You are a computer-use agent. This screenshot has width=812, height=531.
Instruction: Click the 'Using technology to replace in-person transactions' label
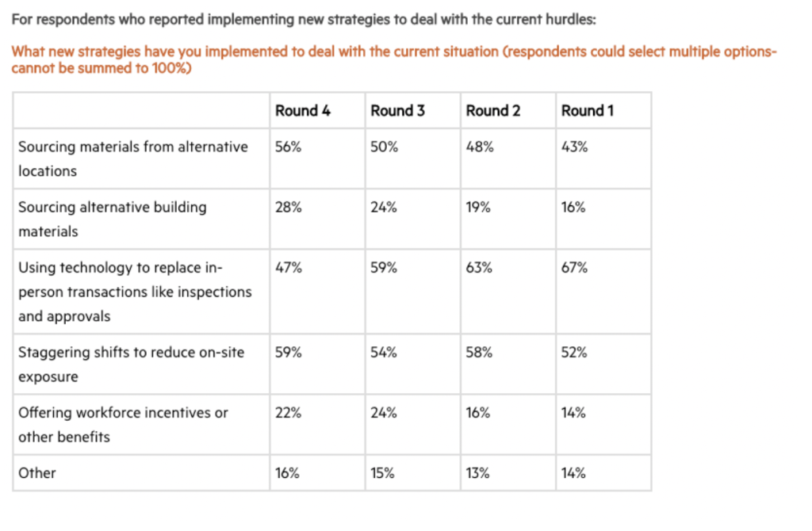135,292
